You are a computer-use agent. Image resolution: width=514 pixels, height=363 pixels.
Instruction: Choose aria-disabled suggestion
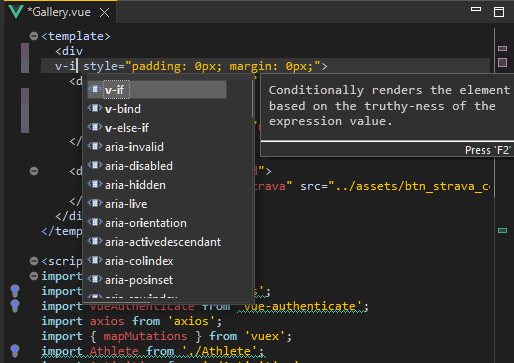tap(157, 166)
